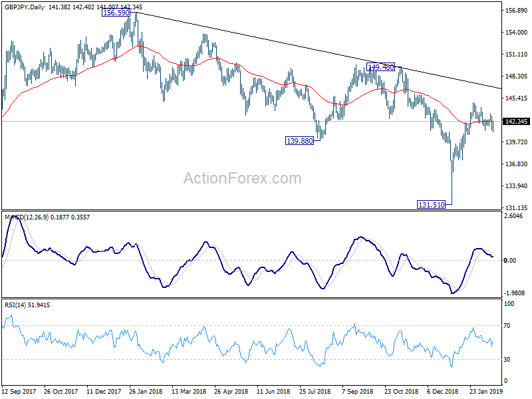Click the 154.000 price axis value

(517, 32)
